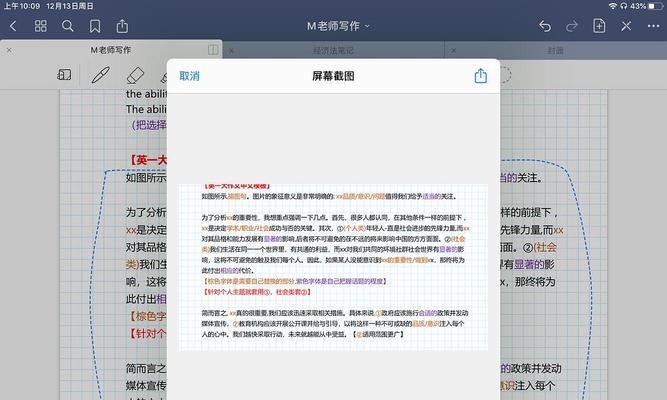The height and width of the screenshot is (400, 667).
Task: Toggle split view on M老师写作 tab
Action: (x=212, y=48)
